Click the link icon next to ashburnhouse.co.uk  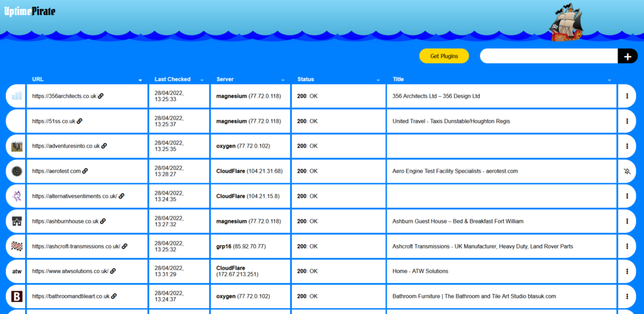[103, 221]
